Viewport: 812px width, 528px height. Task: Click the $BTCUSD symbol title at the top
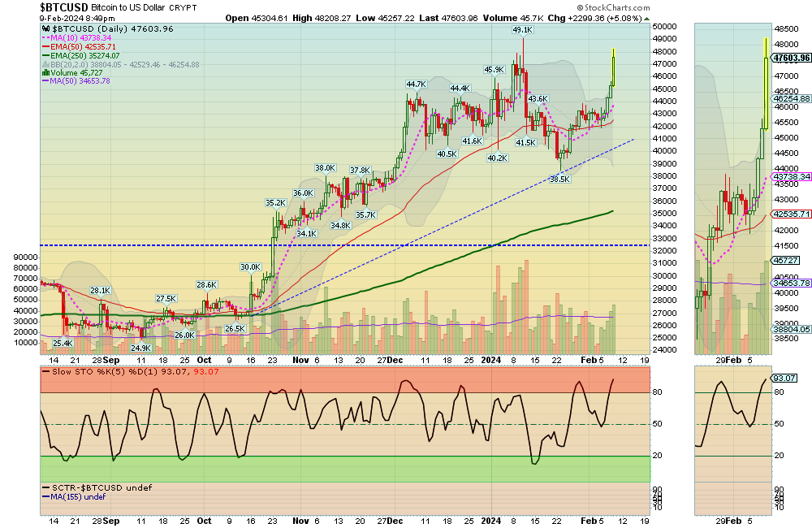click(x=63, y=7)
